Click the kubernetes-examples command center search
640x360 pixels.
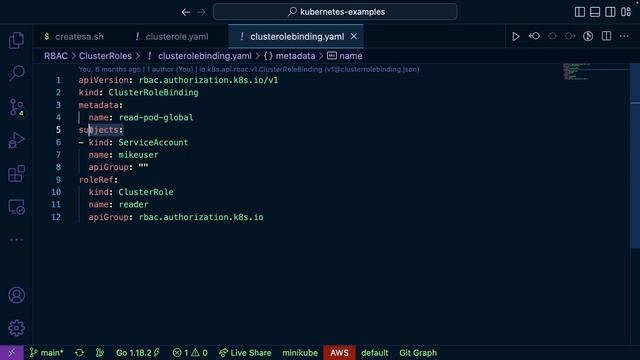coord(335,12)
